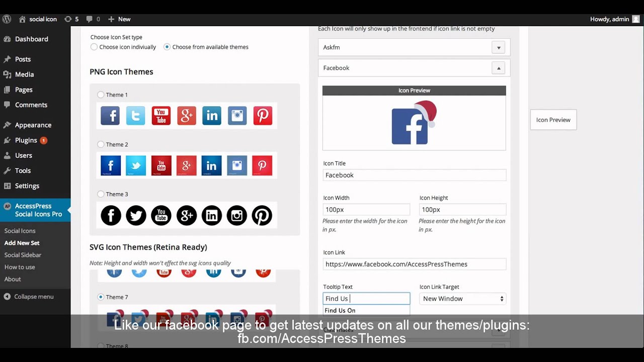
Task: Click Theme 1 Instagram icon
Action: tap(237, 116)
